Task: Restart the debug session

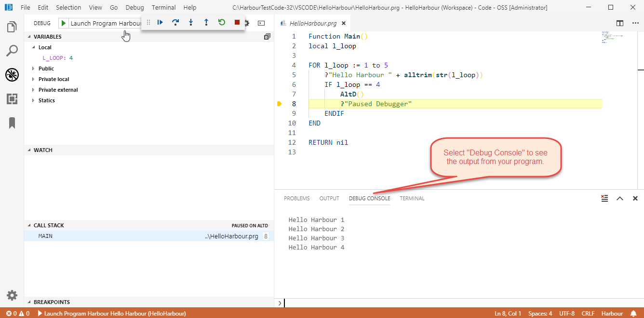Action: coord(222,22)
